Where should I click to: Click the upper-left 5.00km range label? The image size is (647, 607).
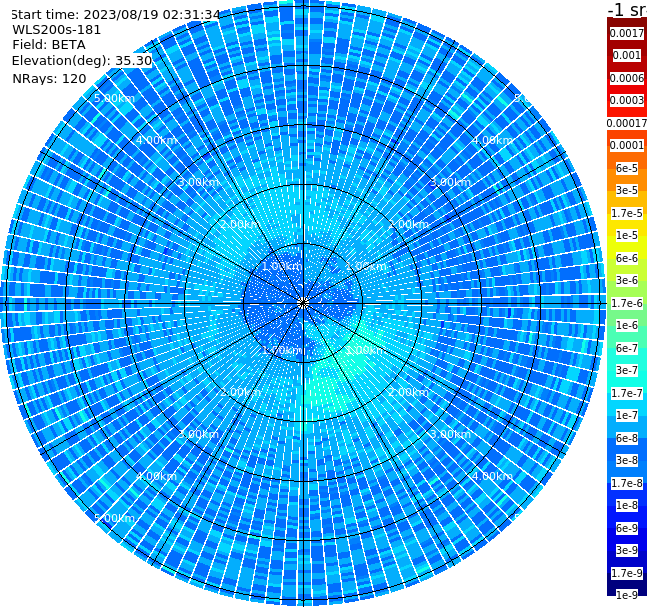click(x=114, y=98)
